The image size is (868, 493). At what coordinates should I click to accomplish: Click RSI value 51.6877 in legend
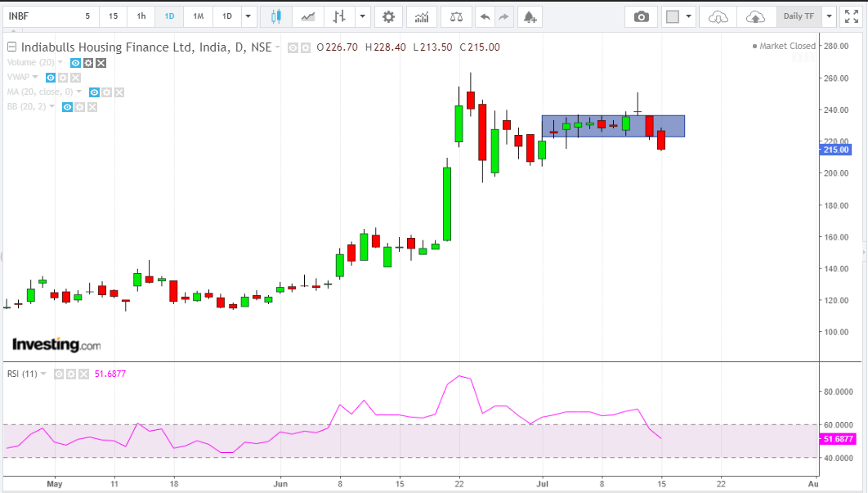(110, 374)
